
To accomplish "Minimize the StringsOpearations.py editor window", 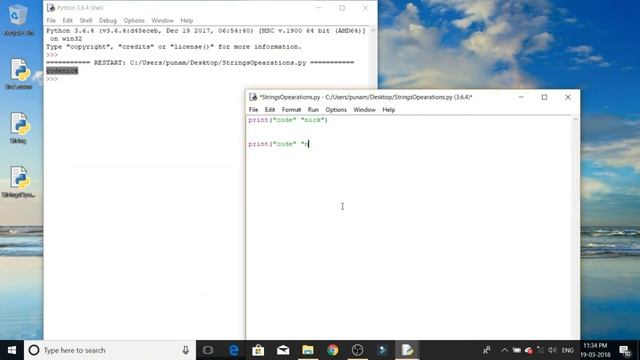I will 521,97.
